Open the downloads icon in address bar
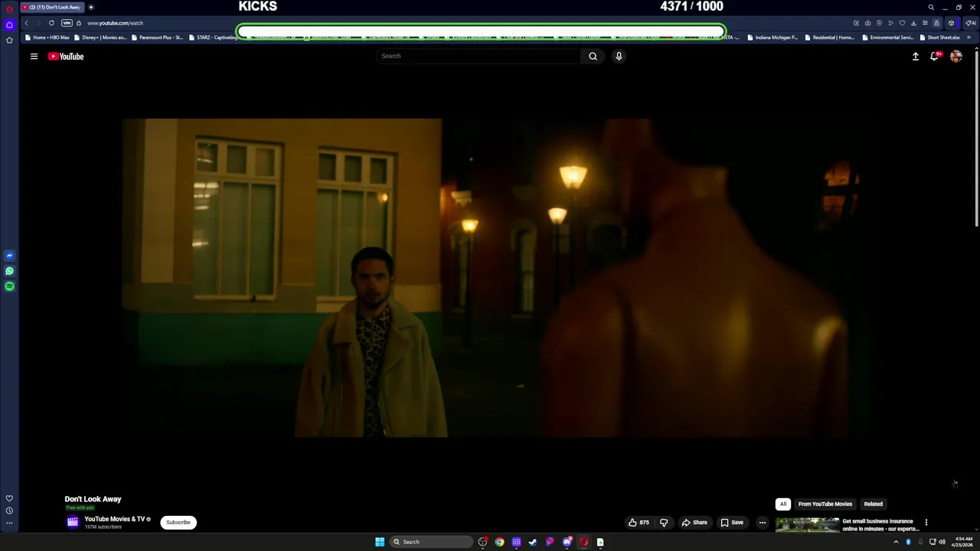Viewport: 980px width, 551px height. [x=913, y=23]
